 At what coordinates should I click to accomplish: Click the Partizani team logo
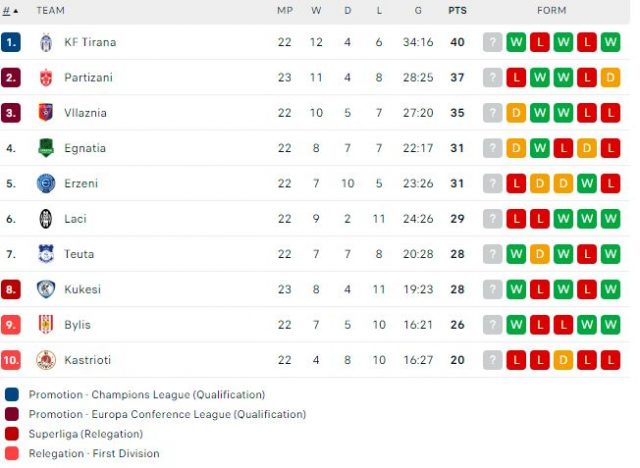tap(46, 77)
